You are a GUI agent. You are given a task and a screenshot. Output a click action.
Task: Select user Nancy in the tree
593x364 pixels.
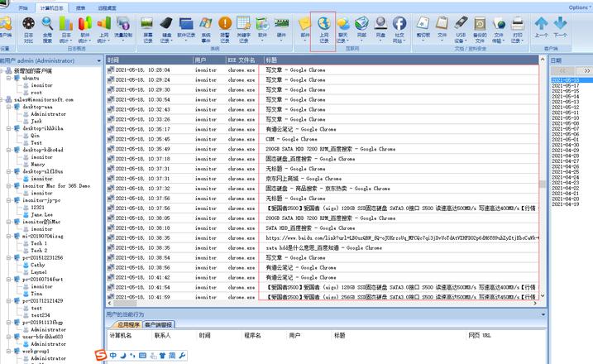point(38,165)
